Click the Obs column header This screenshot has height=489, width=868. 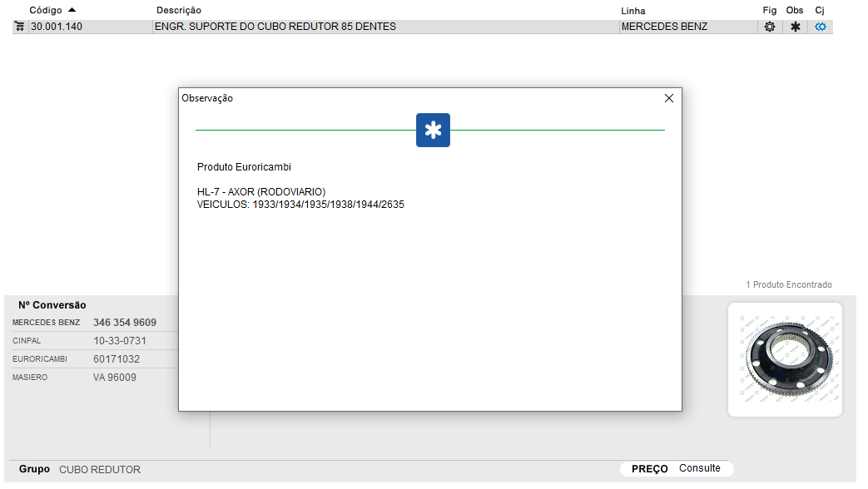click(795, 10)
